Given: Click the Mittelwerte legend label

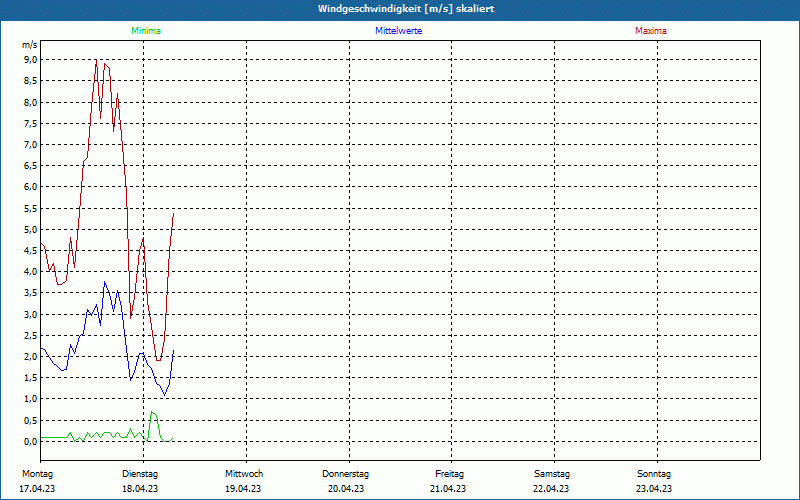Looking at the screenshot, I should click(398, 31).
